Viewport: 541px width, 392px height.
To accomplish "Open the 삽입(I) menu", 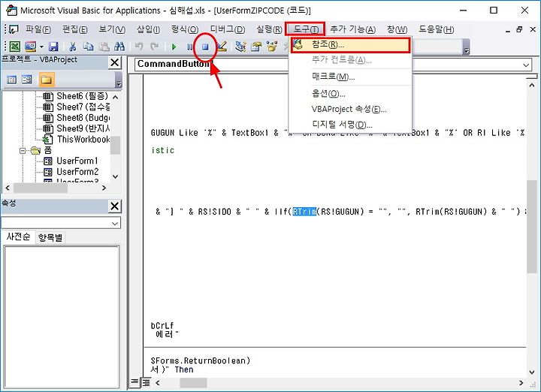I will [148, 29].
